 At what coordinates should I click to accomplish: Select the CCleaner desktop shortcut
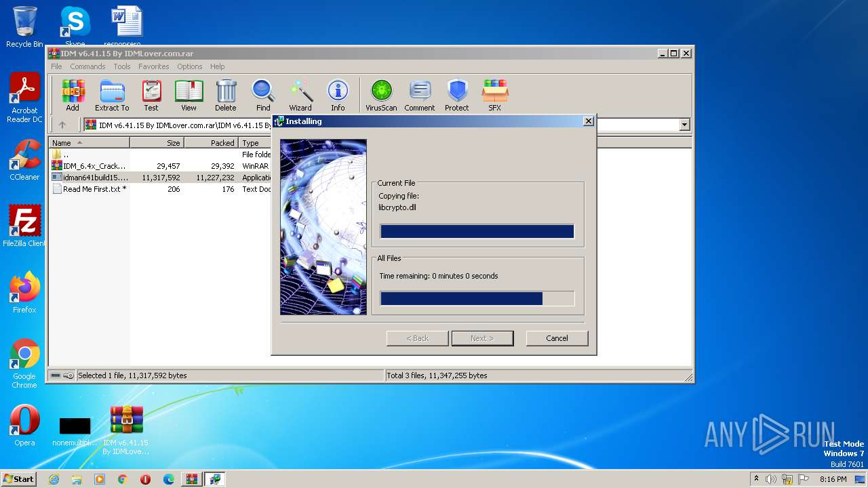tap(24, 160)
